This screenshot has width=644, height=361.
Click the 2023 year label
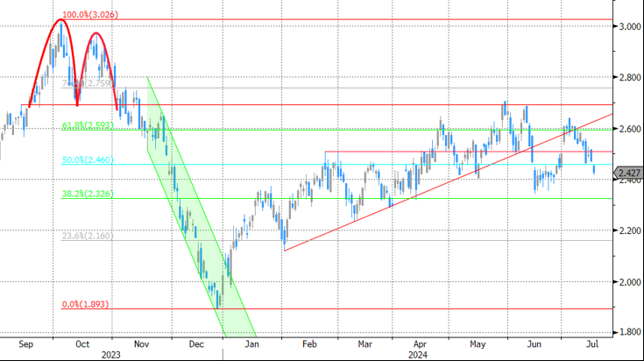(111, 355)
